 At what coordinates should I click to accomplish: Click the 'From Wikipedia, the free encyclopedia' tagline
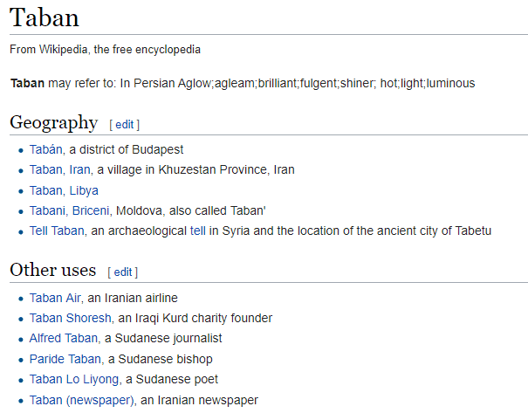105,49
